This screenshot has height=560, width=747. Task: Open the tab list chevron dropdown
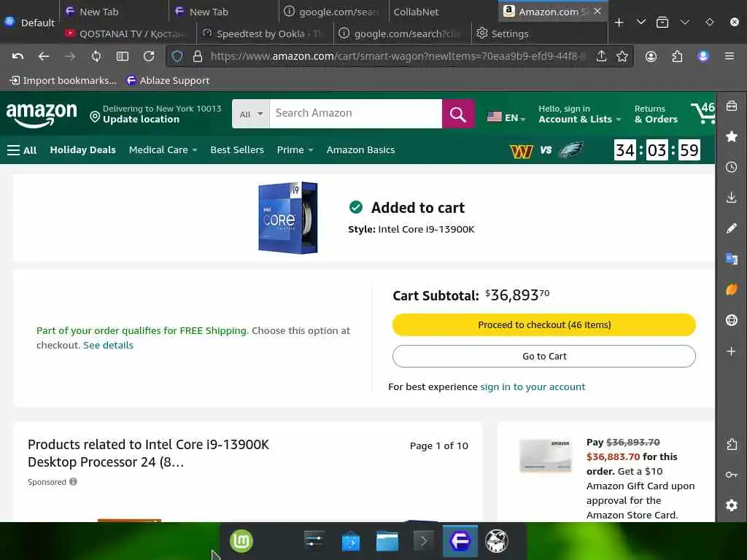pyautogui.click(x=640, y=23)
